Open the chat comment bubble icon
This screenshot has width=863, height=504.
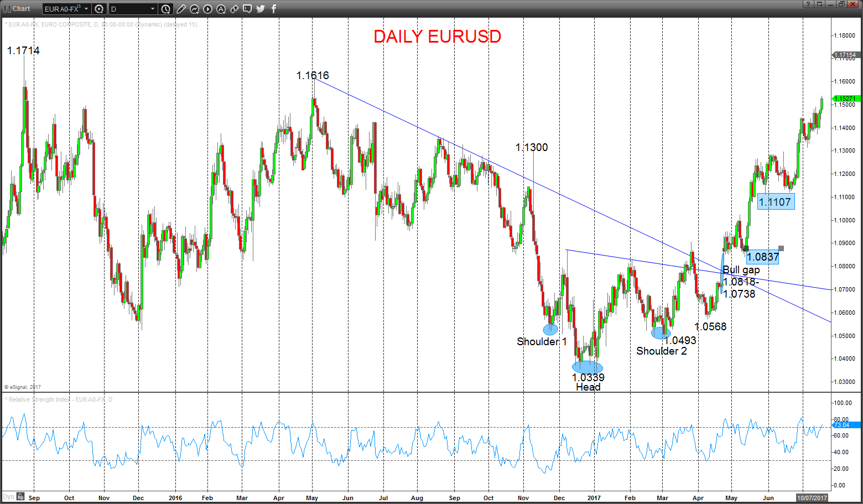[x=247, y=9]
